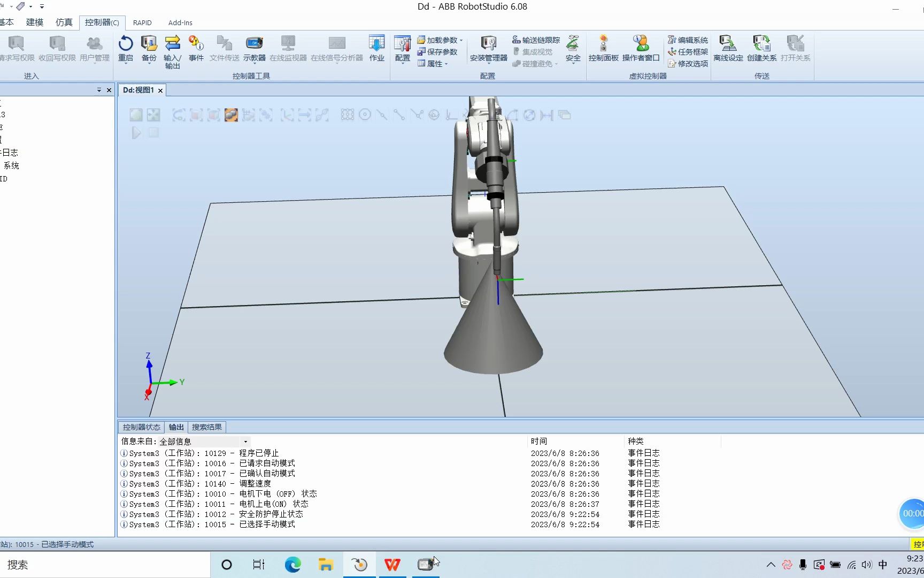Open the Add-Ins ribbon tab
Image resolution: width=924 pixels, height=578 pixels.
pos(180,22)
